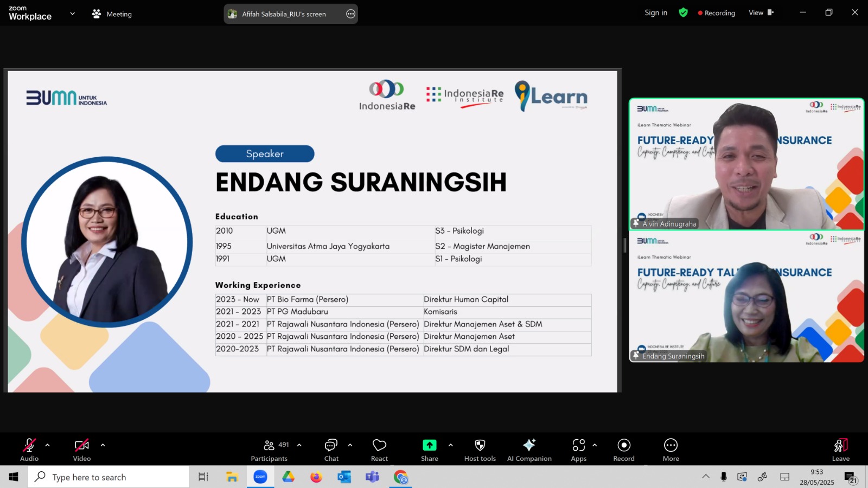The height and width of the screenshot is (488, 868).
Task: Open the Apps menu icon
Action: pyautogui.click(x=578, y=450)
